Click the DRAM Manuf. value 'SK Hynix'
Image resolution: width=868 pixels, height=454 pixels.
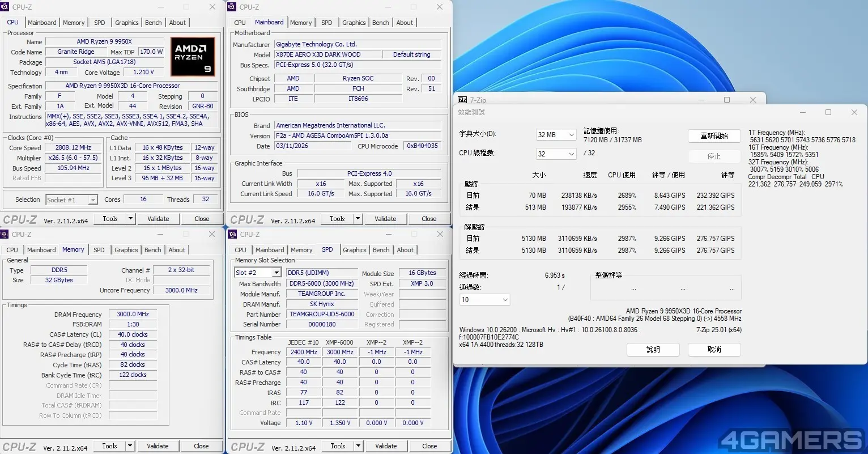pyautogui.click(x=322, y=304)
